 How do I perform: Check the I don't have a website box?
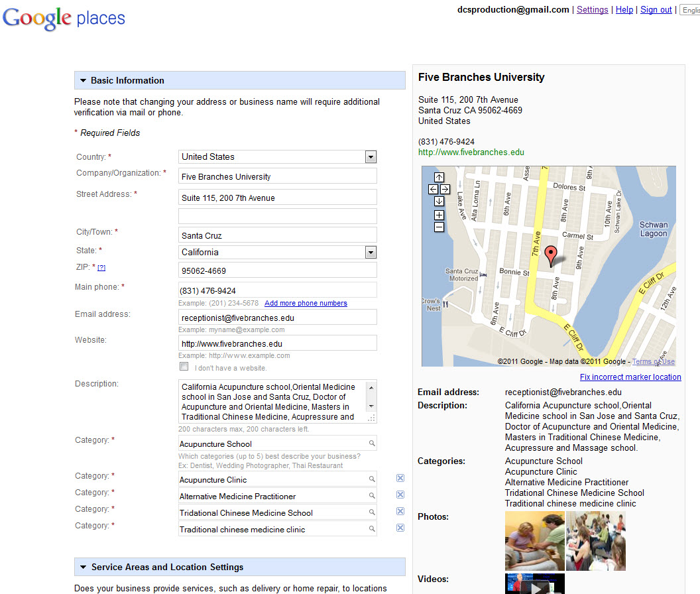[x=184, y=367]
